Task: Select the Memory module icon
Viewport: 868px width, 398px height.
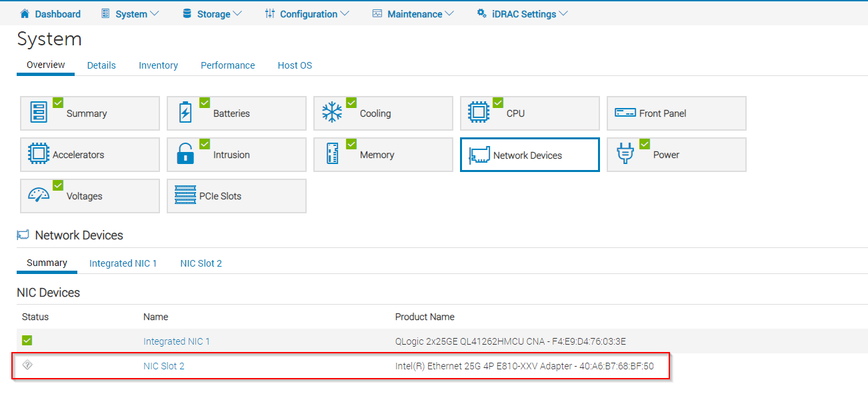Action: click(334, 155)
